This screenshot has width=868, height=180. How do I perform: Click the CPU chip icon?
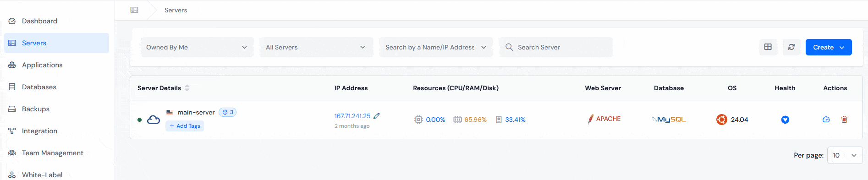418,120
